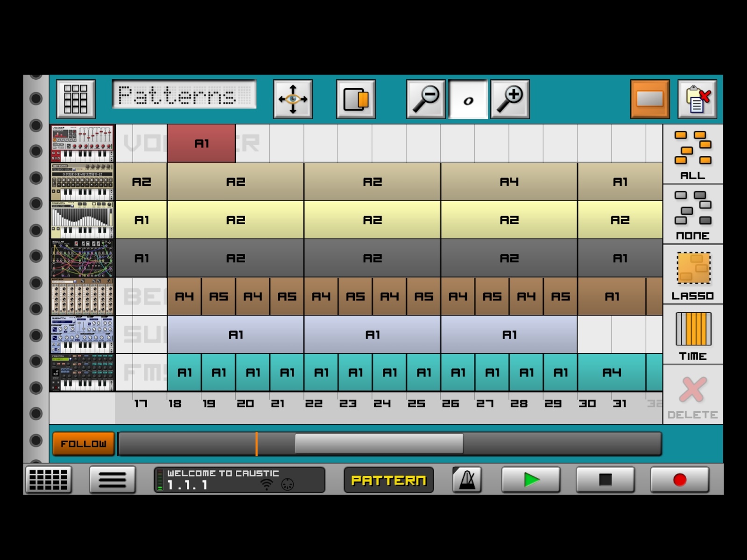Deselect patterns using NONE button
This screenshot has height=560, width=747.
coord(692,215)
